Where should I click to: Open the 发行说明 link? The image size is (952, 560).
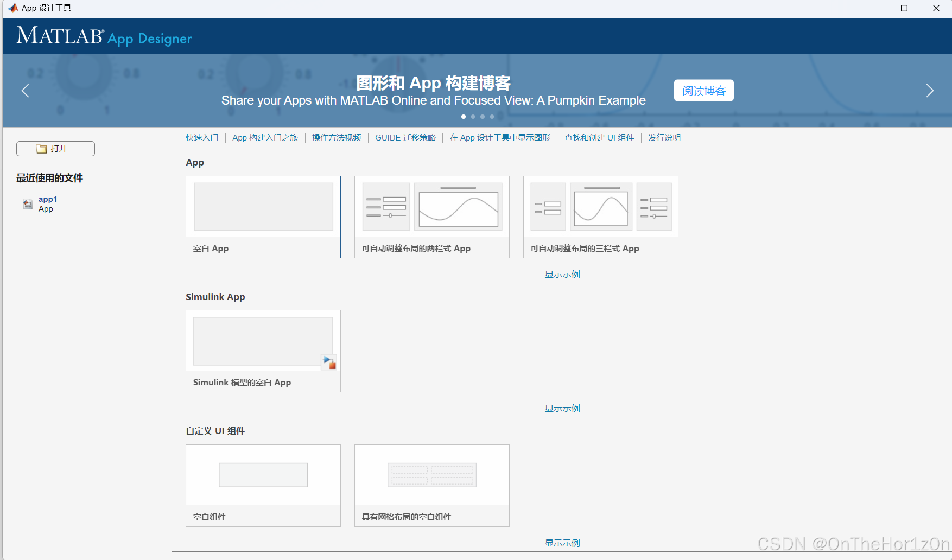664,138
